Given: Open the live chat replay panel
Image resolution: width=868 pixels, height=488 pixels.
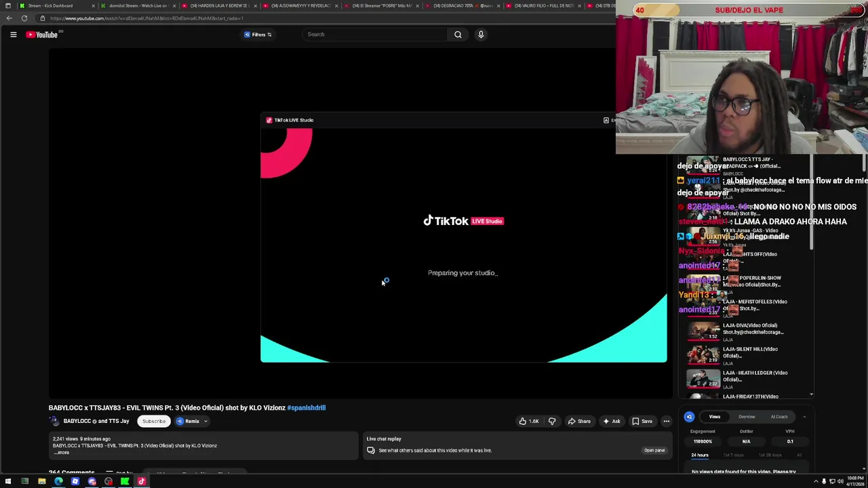Looking at the screenshot, I should (654, 451).
